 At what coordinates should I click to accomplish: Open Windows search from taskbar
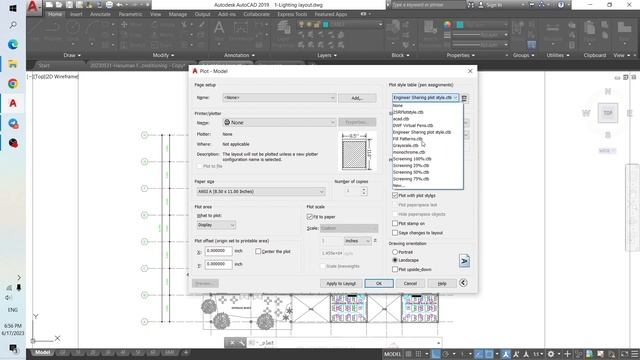(x=13, y=25)
